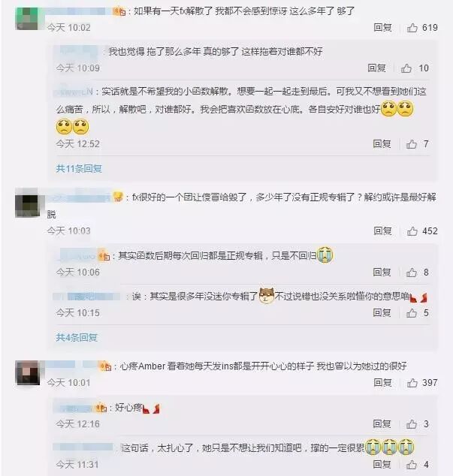
Task: Thumbs-up the comment with 452 likes
Action: click(x=412, y=231)
